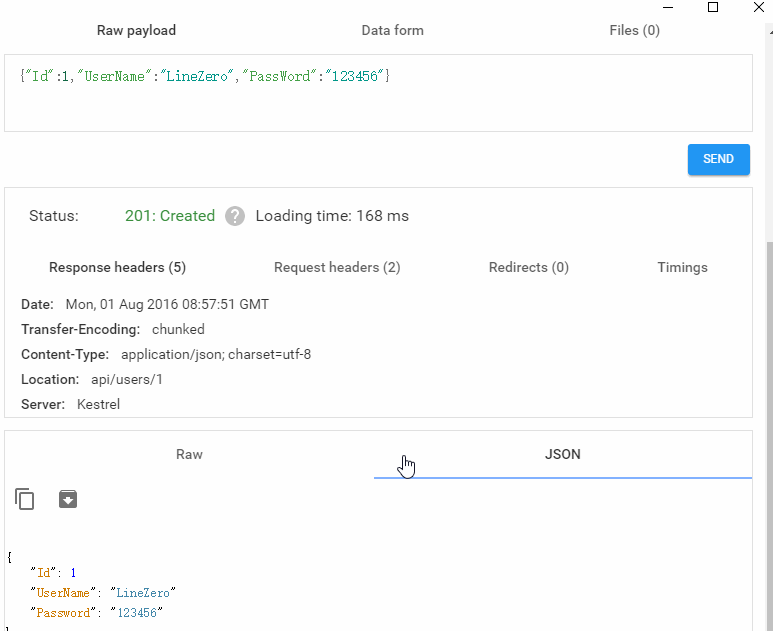Click the vertical scrollbar thumb
Viewport: 773px width, 631px height.
coord(770,434)
